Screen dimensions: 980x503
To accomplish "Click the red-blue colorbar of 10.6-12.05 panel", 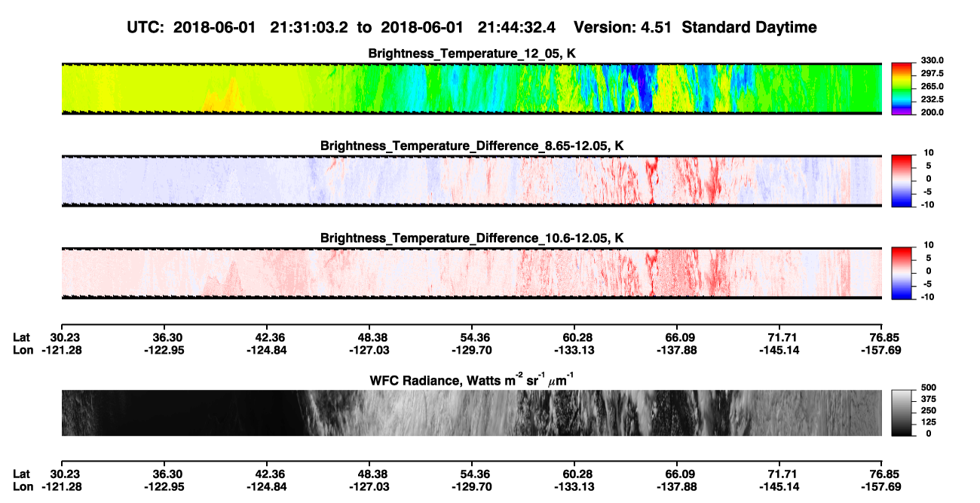I will point(902,273).
